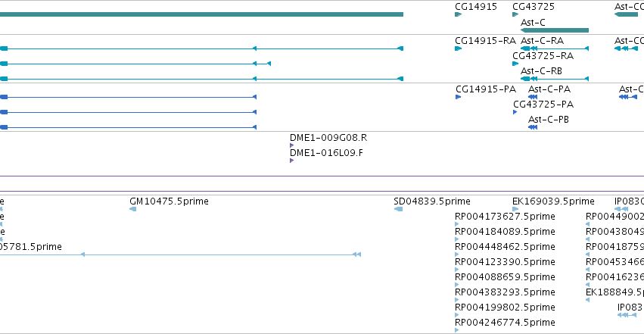Click purple arrow under DME1-016L09.F
The width and height of the screenshot is (644, 334).
(291, 161)
